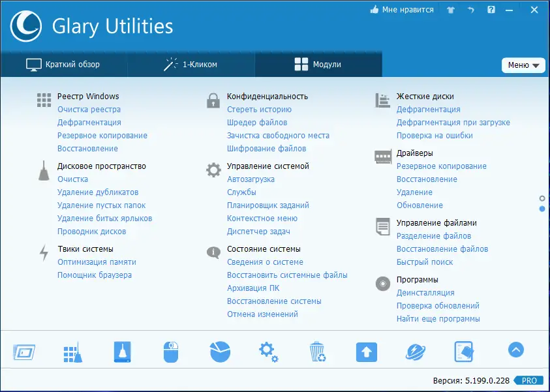The image size is (550, 392).
Task: Open 'Планировщик заданий' link
Action: 268,205
